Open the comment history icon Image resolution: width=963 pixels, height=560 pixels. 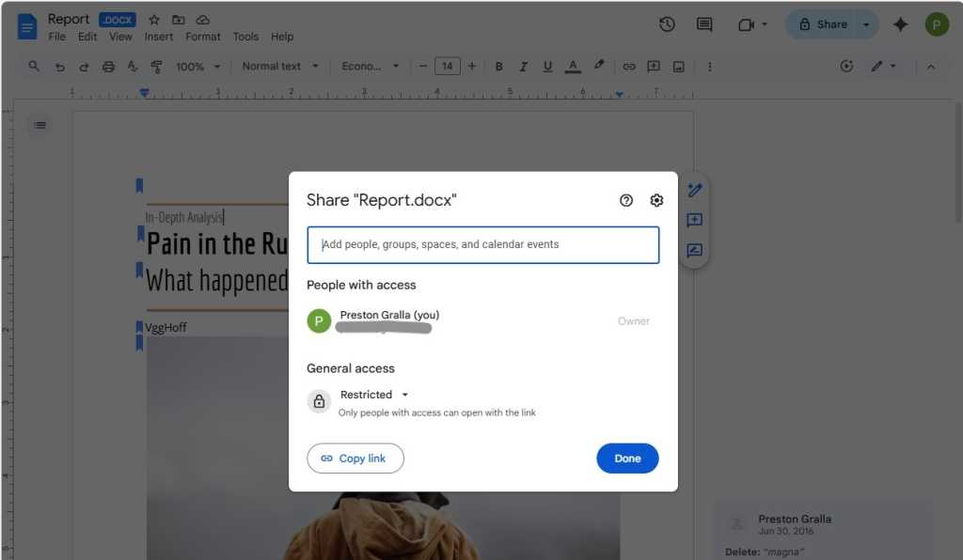[703, 25]
